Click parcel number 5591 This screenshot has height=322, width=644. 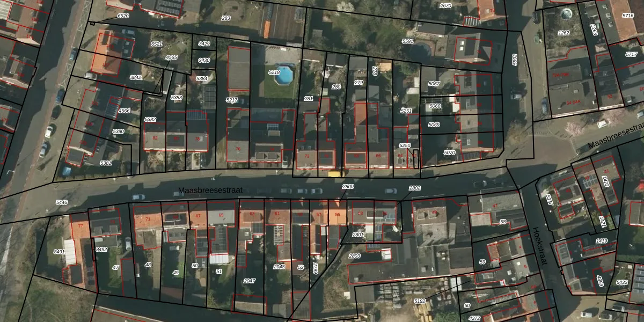click(408, 41)
